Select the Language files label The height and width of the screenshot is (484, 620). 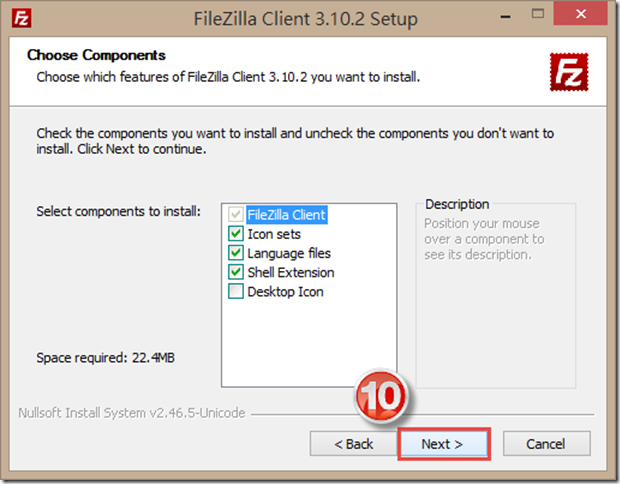point(289,253)
